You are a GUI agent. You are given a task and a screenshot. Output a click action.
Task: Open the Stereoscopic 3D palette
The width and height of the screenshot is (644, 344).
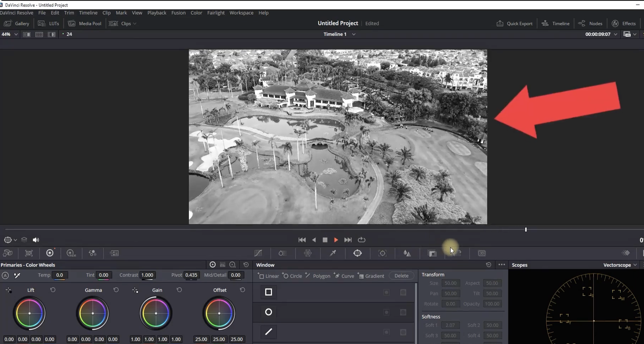click(x=482, y=253)
